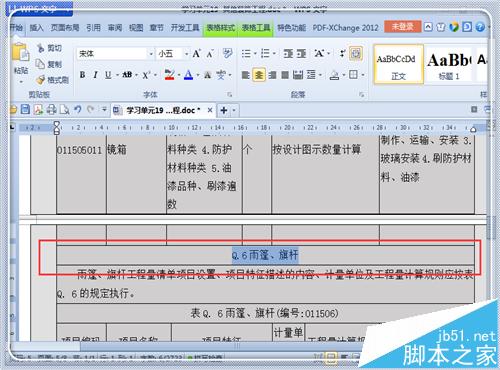
Task: Switch to 页面布局 ribbon tab
Action: 65,28
